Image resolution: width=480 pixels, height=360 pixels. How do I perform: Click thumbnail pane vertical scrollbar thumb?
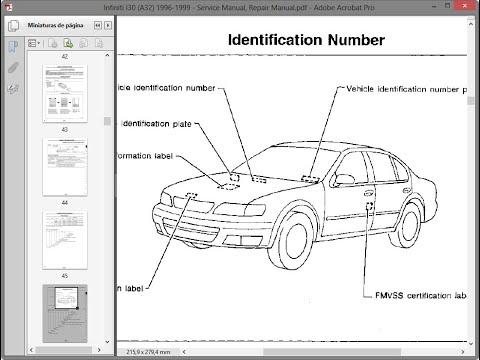tap(107, 121)
